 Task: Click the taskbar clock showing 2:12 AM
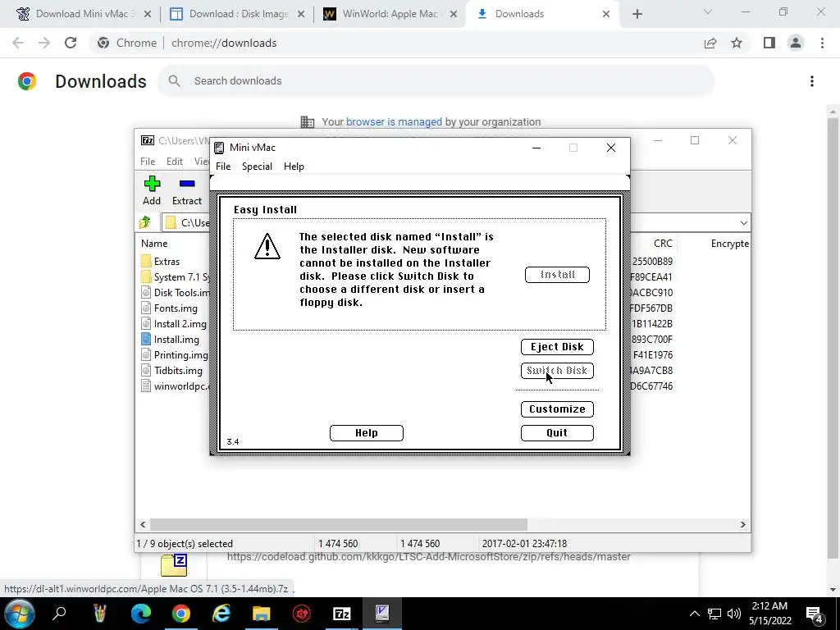click(x=769, y=614)
